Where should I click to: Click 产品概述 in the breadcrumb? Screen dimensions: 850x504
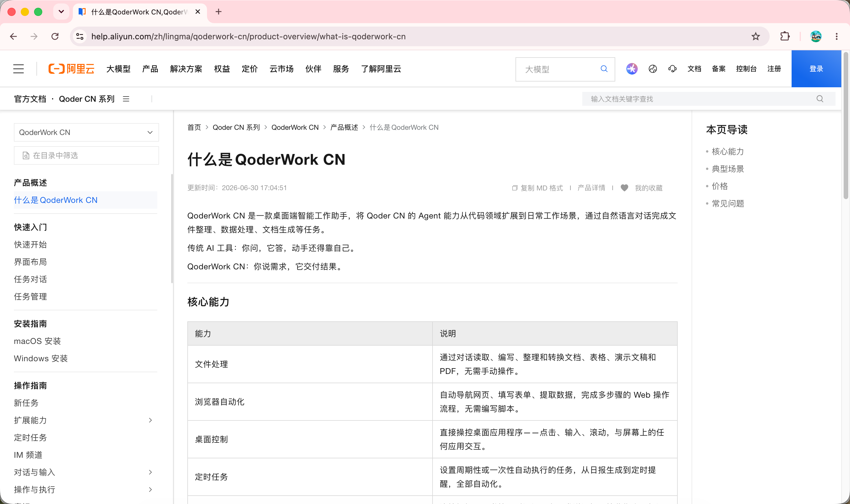pyautogui.click(x=344, y=127)
